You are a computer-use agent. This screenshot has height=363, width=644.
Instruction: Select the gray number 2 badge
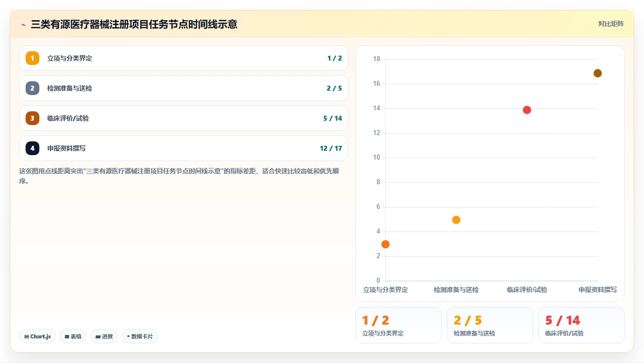pyautogui.click(x=32, y=88)
